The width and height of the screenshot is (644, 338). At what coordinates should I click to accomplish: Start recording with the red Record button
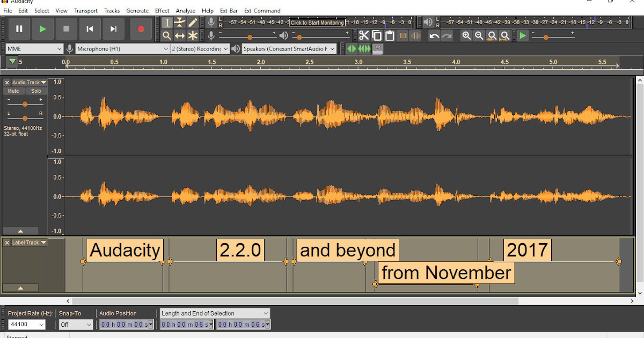click(x=141, y=29)
